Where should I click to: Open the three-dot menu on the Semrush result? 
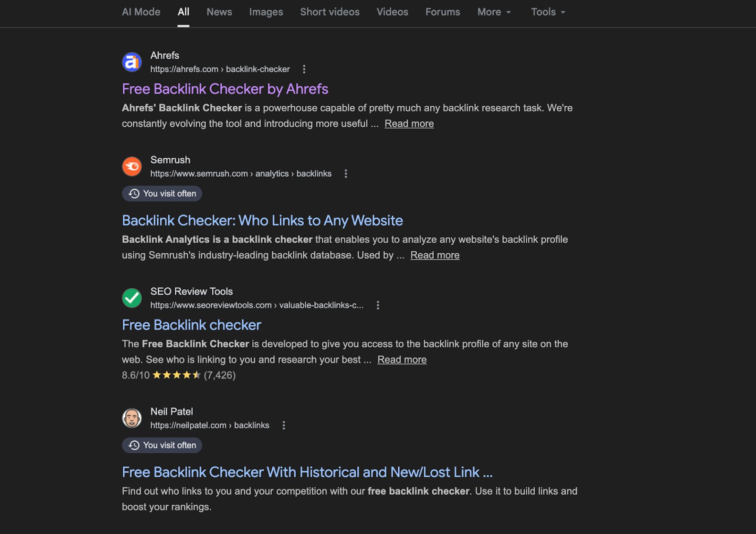click(x=345, y=173)
